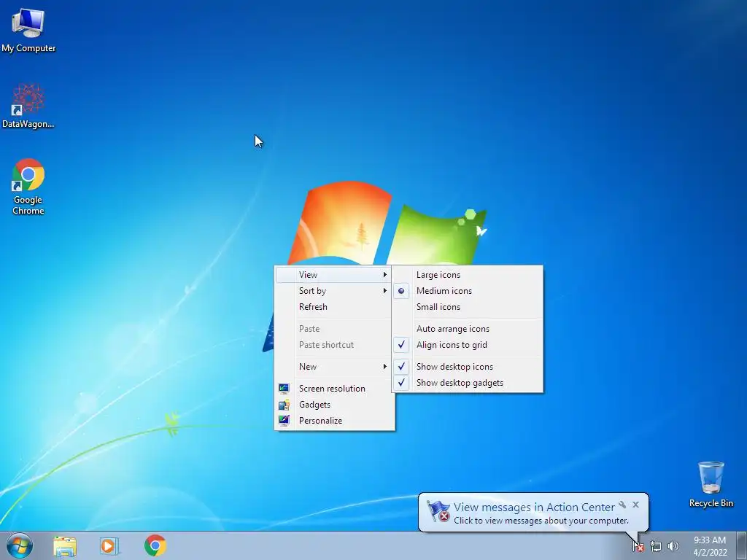747x560 pixels.
Task: Select the Google Chrome desktop shortcut
Action: (28, 187)
